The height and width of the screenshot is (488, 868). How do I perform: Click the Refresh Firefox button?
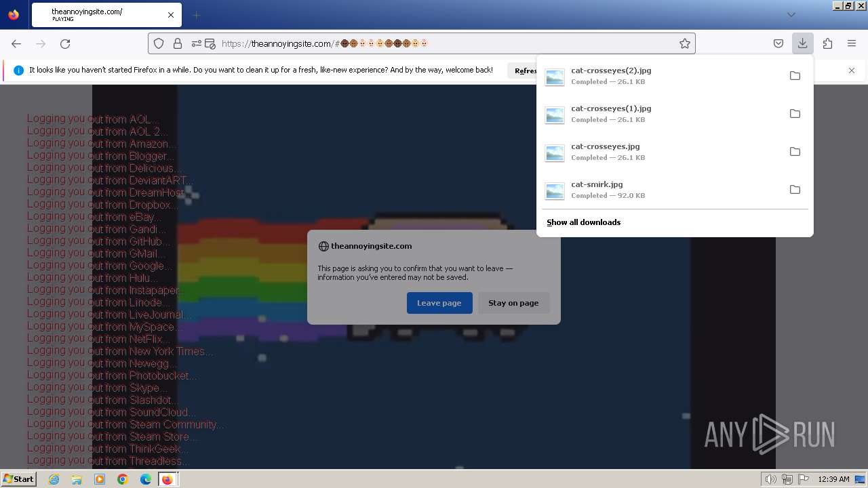[524, 70]
